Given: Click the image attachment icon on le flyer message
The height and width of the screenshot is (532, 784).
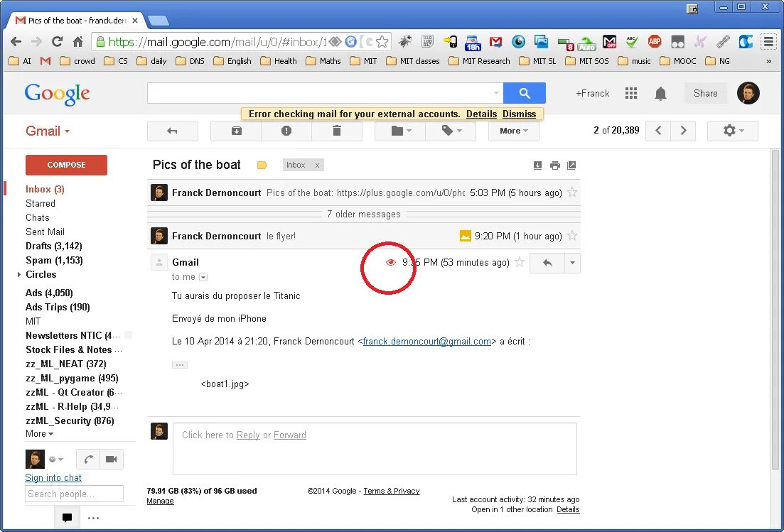Looking at the screenshot, I should [x=465, y=236].
